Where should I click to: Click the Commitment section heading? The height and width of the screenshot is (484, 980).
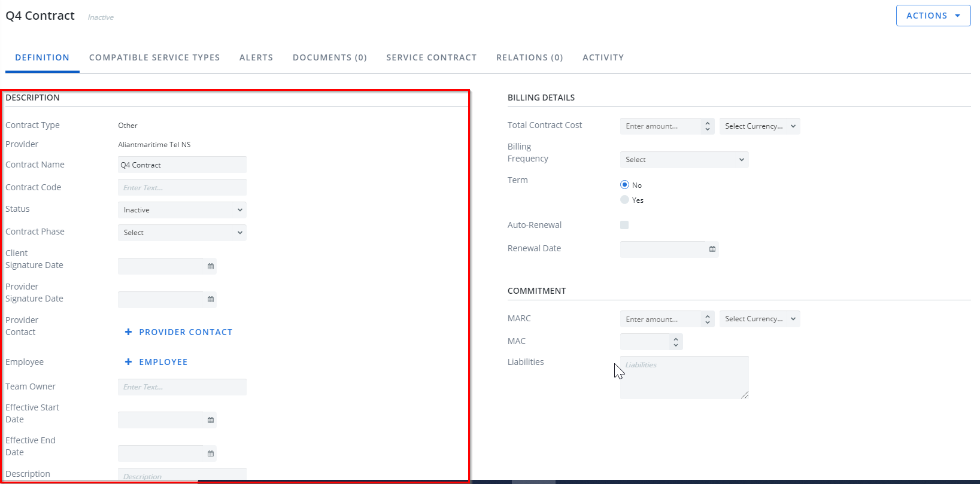pyautogui.click(x=536, y=291)
